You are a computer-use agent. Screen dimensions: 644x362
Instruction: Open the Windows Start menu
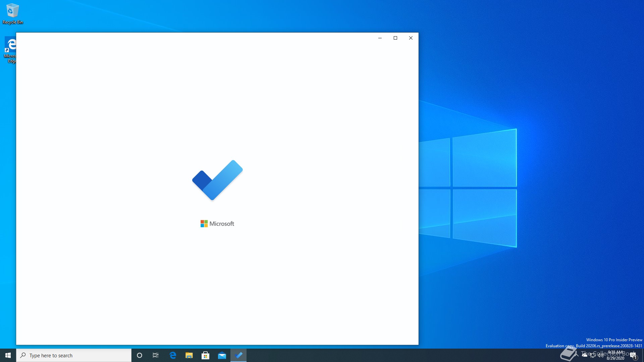8,355
